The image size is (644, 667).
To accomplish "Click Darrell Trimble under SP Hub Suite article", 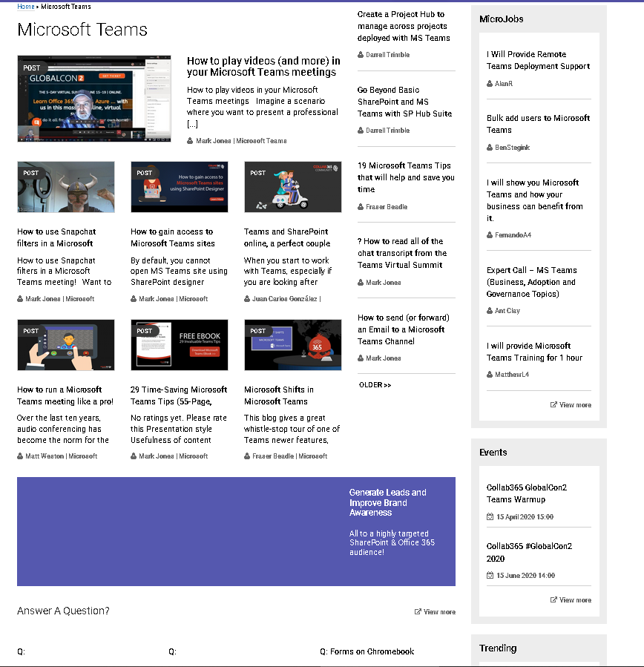I will pyautogui.click(x=387, y=131).
